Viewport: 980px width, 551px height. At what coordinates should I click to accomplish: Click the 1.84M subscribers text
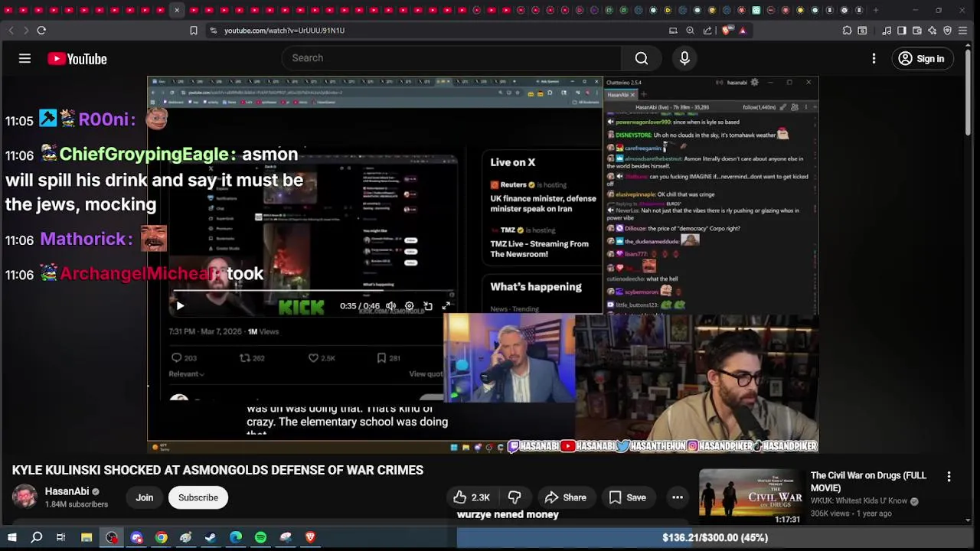tap(77, 504)
